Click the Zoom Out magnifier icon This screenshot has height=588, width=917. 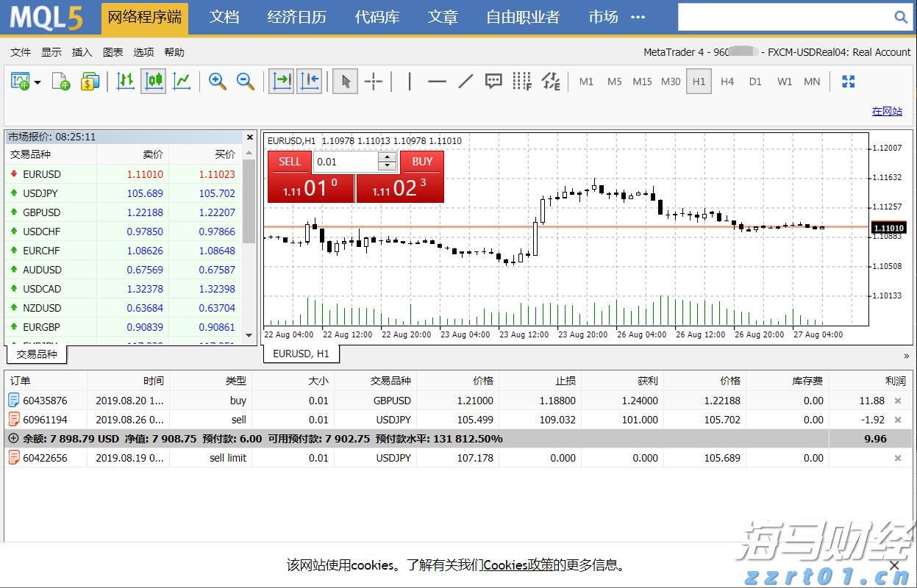click(x=243, y=81)
